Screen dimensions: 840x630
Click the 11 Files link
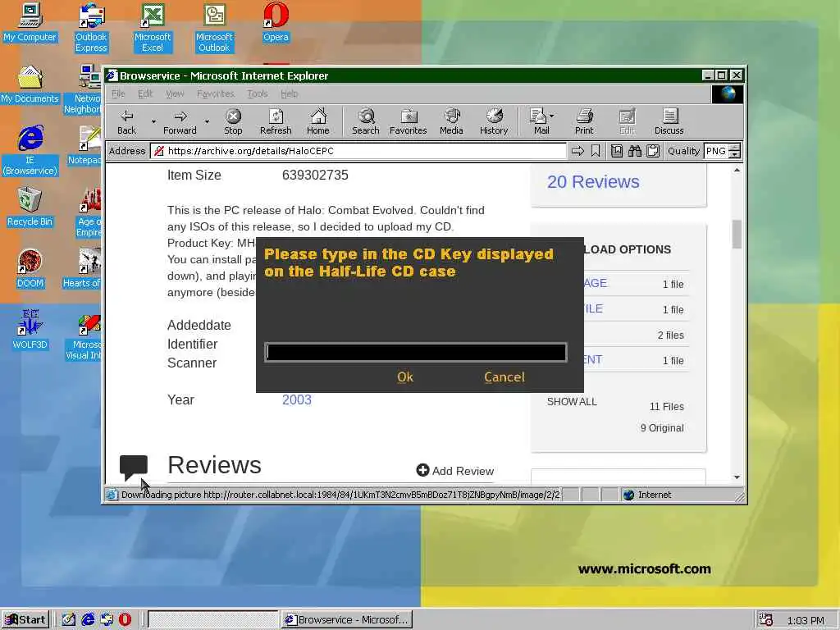tap(666, 407)
